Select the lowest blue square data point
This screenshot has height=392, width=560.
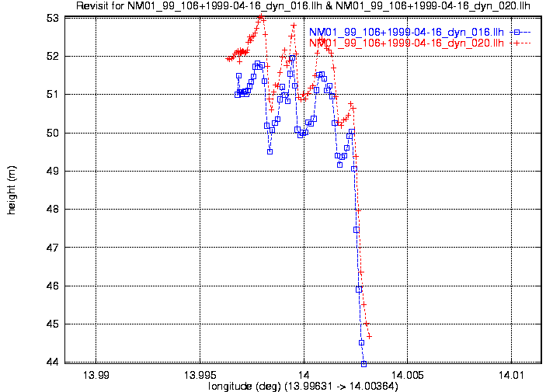363,363
